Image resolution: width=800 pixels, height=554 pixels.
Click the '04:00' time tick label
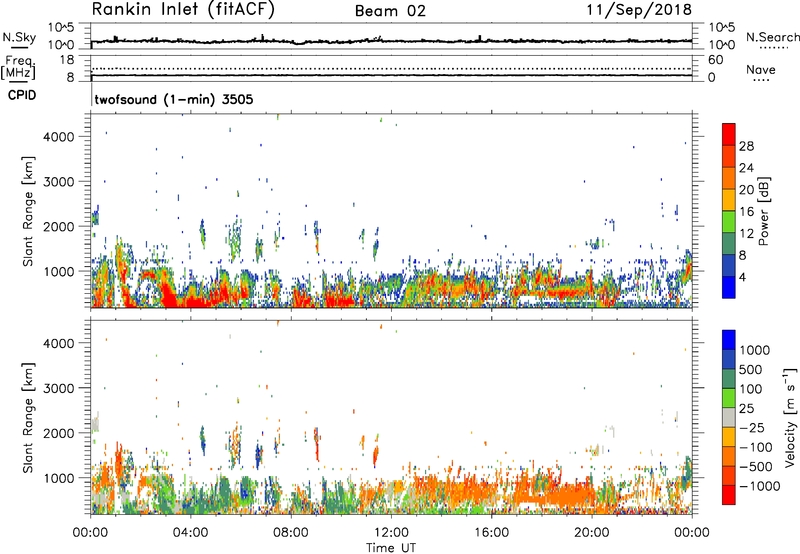point(191,533)
